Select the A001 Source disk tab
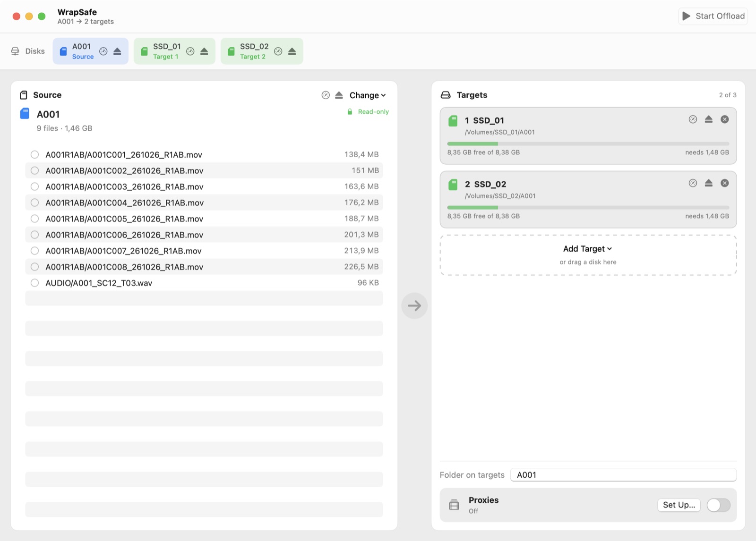Viewport: 756px width, 541px height. coord(90,51)
